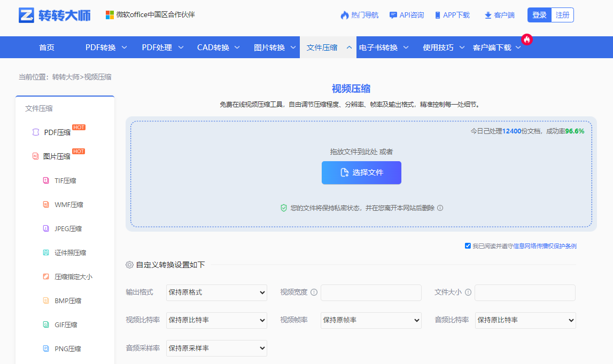Open the BMP压缩 sidebar entry
This screenshot has height=364, width=613.
68,300
